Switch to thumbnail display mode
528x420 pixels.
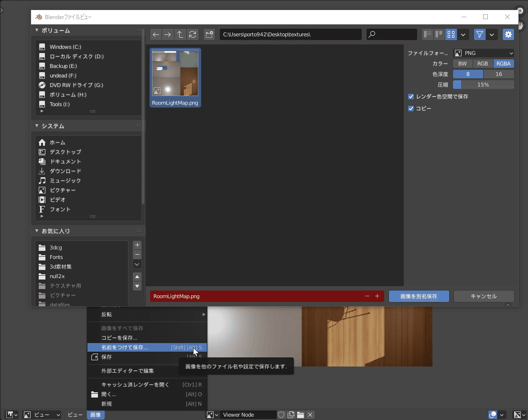click(451, 34)
